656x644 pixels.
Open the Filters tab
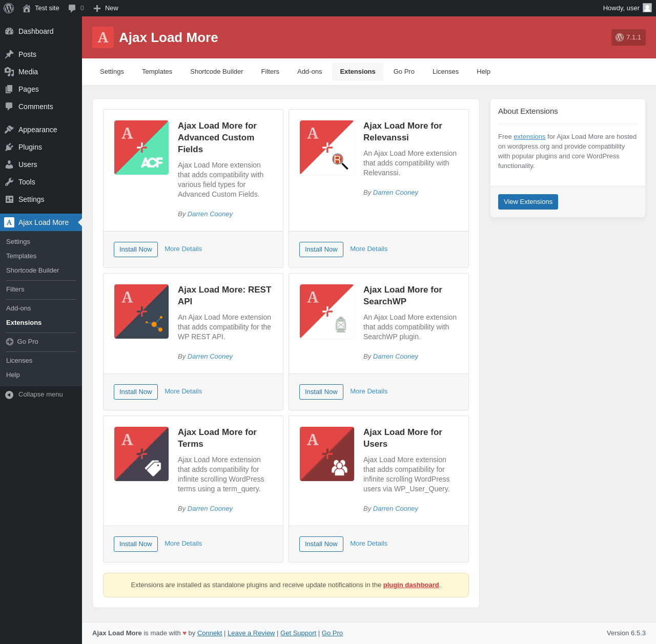(270, 72)
